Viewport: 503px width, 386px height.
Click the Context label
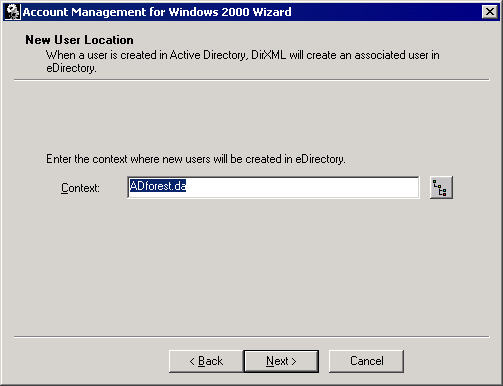click(80, 188)
